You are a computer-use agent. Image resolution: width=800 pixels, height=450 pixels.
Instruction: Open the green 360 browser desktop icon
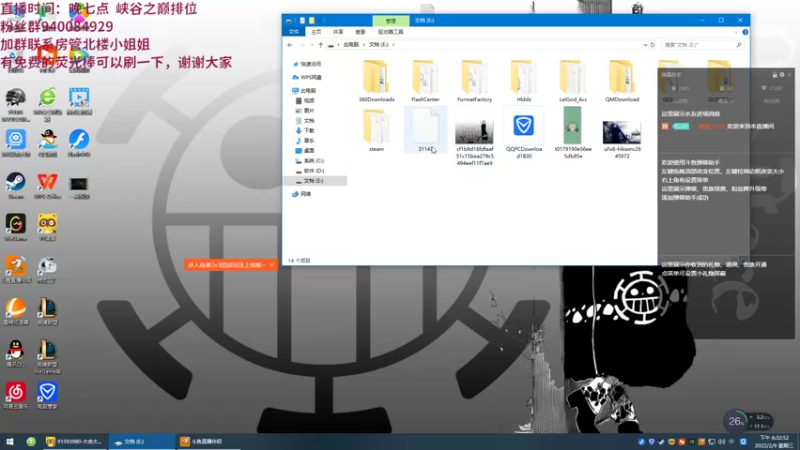[47, 102]
